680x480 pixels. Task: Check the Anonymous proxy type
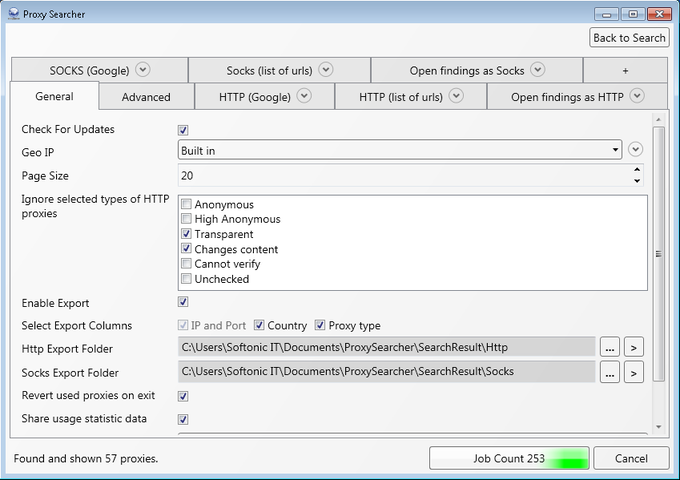(186, 203)
